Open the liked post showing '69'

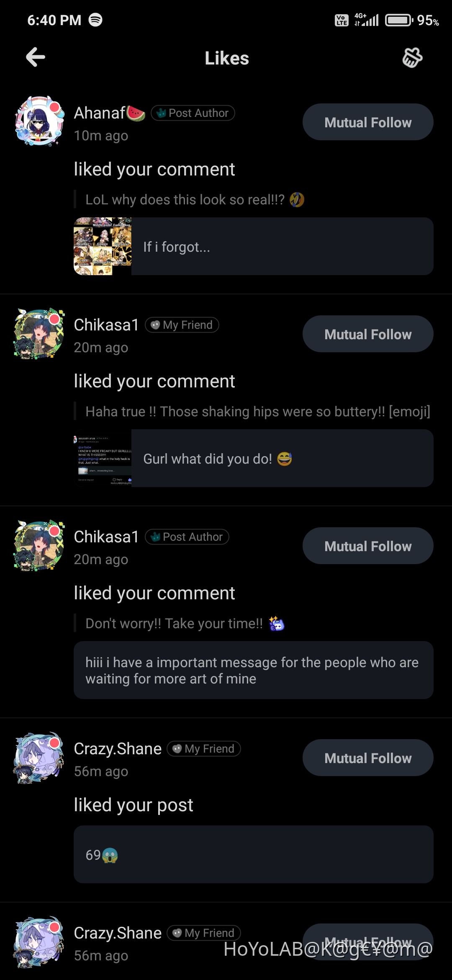pyautogui.click(x=253, y=854)
